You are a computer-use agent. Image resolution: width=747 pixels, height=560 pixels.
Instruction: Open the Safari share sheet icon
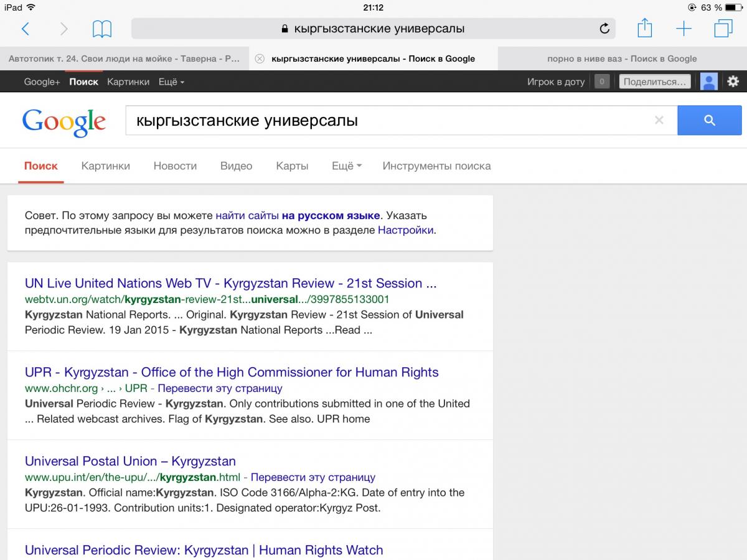pos(644,28)
